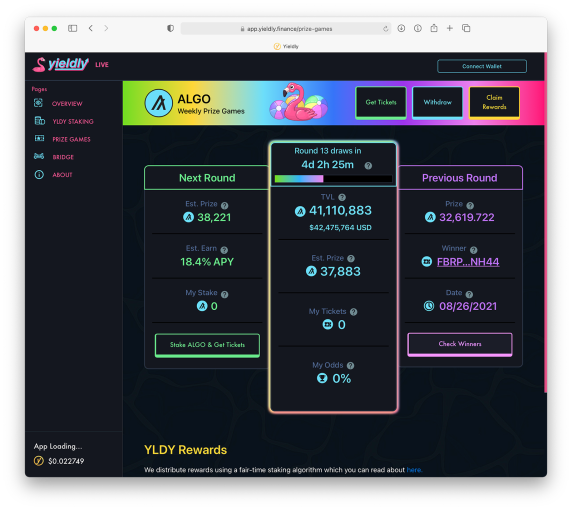This screenshot has height=510, width=572.
Task: Click the Previous Round header
Action: click(460, 178)
